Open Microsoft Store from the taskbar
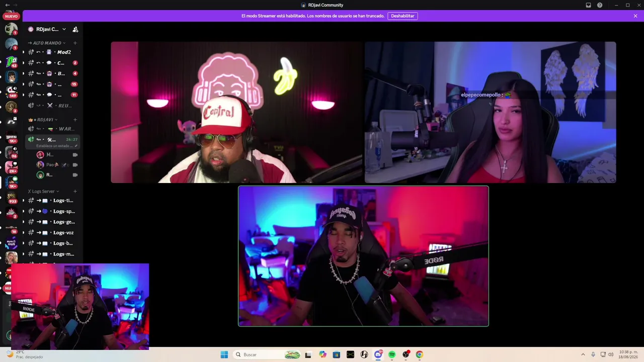Screen dimensions: 644x362 coord(337,354)
